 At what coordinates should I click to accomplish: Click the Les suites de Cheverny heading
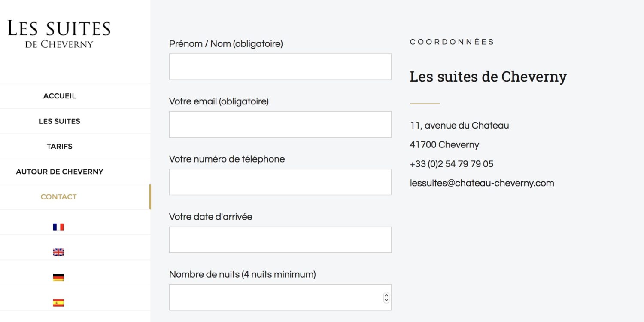click(489, 77)
